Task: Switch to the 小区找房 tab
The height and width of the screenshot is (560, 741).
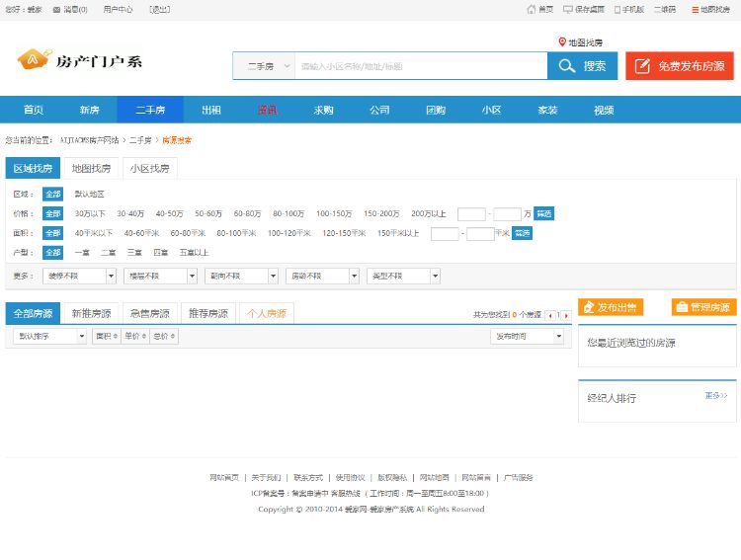Action: point(149,168)
